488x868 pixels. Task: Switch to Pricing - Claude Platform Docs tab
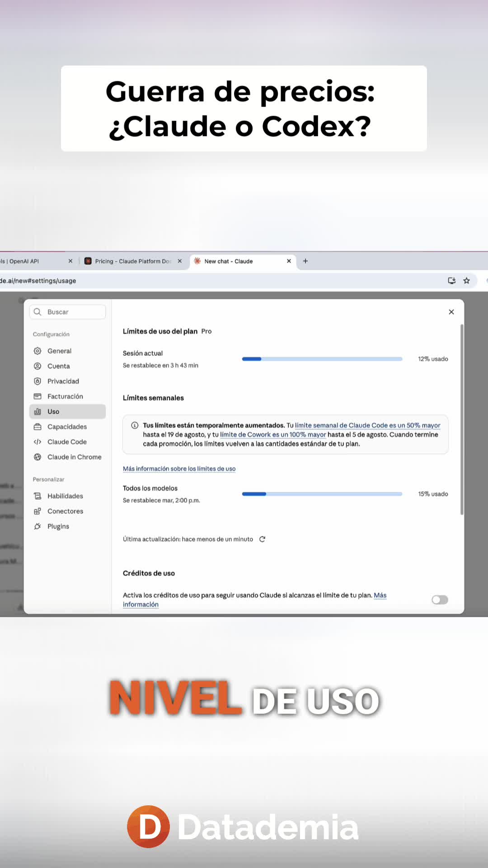(133, 261)
